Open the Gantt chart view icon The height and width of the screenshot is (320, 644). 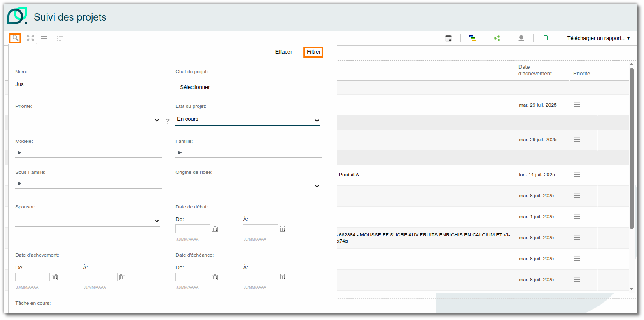pos(473,38)
